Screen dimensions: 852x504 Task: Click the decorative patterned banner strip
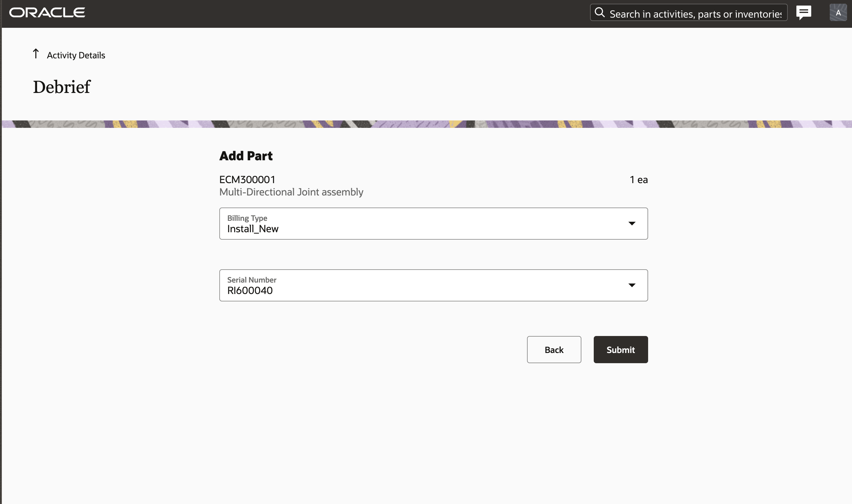tap(426, 124)
